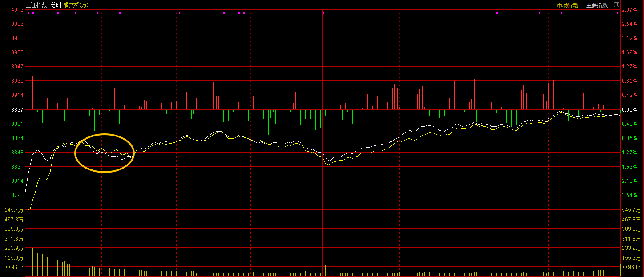Open the 市场异动 market movers view
The image size is (644, 277).
click(568, 5)
